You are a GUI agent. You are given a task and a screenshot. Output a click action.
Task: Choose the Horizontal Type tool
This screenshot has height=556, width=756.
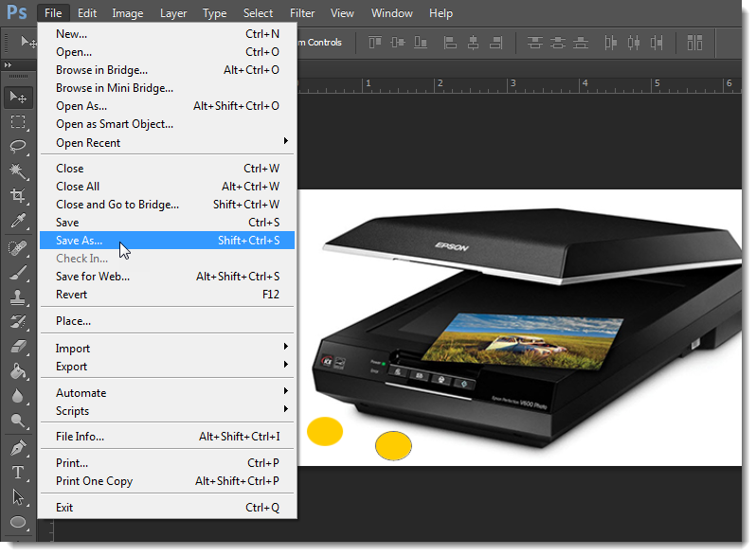click(x=18, y=472)
